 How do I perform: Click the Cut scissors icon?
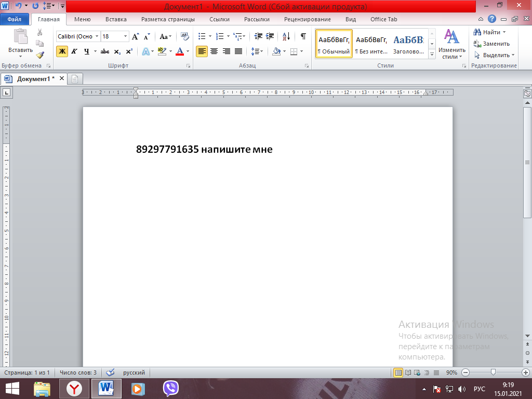(x=40, y=32)
